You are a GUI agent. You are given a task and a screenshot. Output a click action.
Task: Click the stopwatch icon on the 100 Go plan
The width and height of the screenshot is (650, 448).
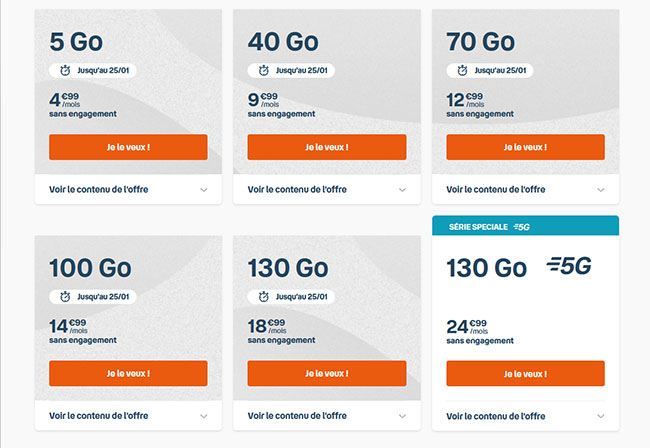[x=65, y=297]
